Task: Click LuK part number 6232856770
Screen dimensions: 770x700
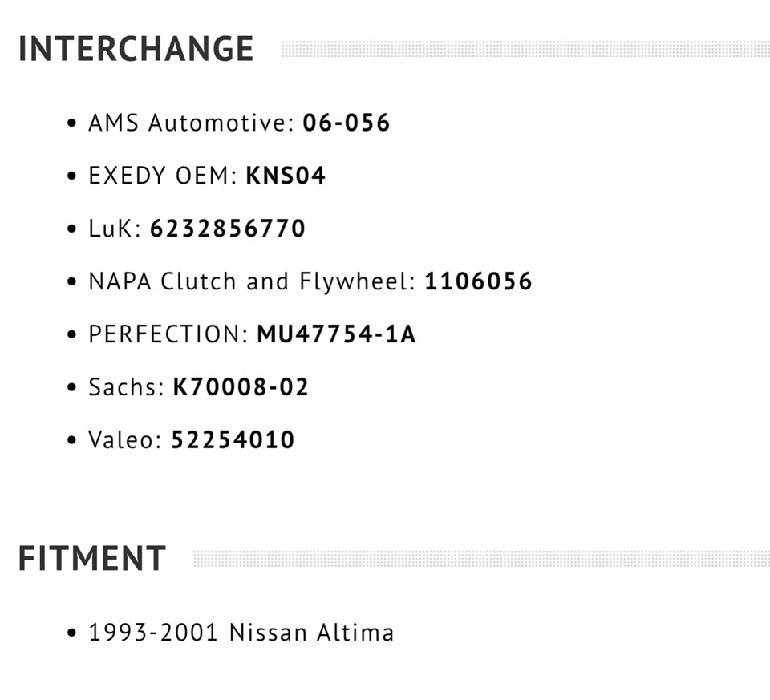Action: click(228, 229)
